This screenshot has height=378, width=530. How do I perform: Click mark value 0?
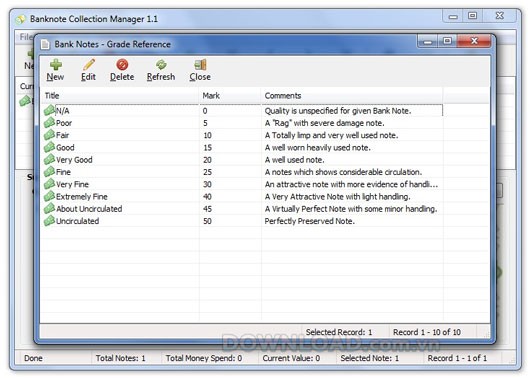point(205,111)
